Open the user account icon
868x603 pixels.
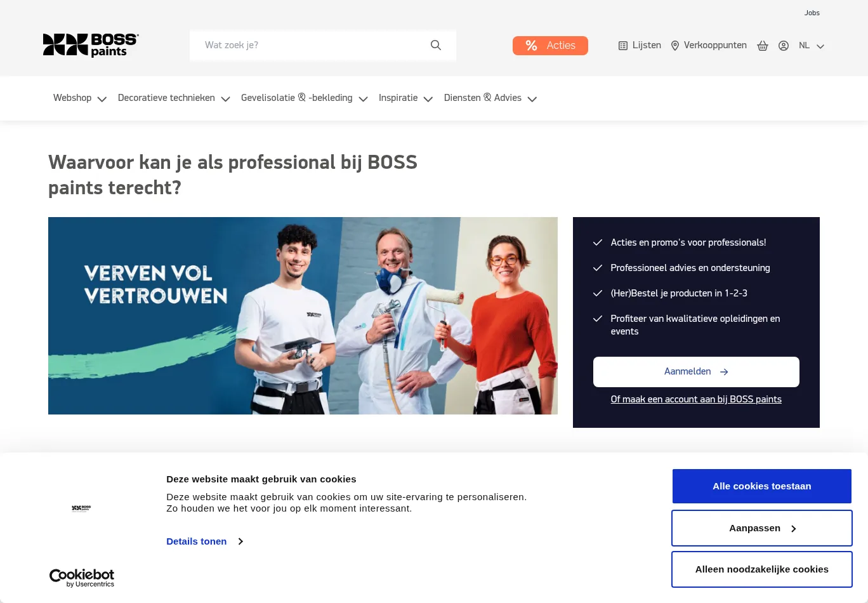(784, 46)
